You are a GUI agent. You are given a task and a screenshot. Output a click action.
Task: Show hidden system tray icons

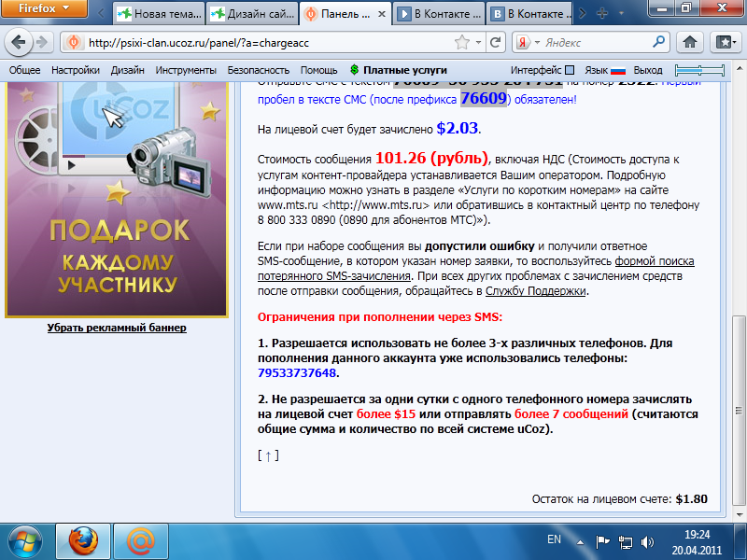[580, 542]
